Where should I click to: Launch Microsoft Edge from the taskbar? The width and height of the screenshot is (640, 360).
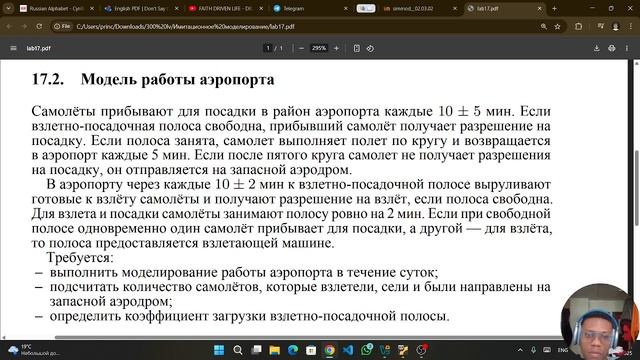tap(293, 350)
